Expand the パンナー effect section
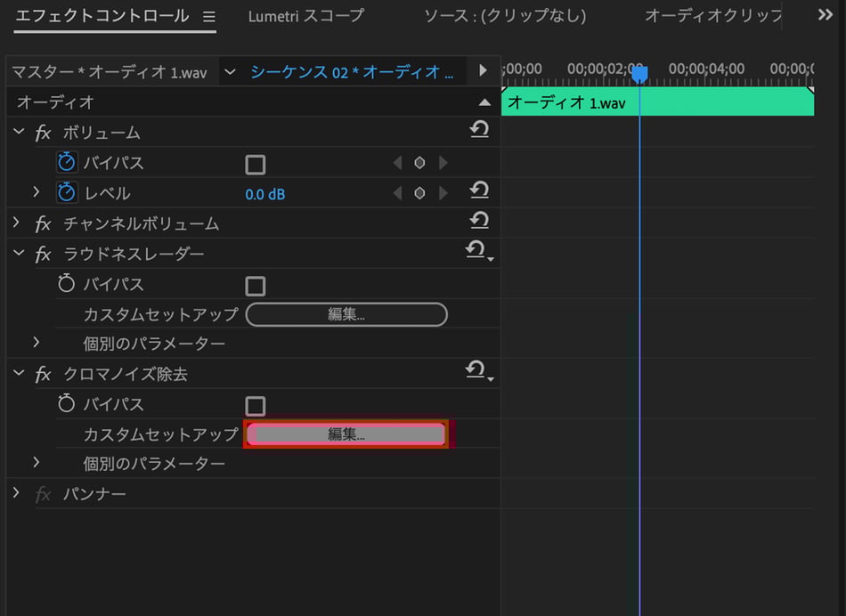The height and width of the screenshot is (616, 846). (x=17, y=493)
